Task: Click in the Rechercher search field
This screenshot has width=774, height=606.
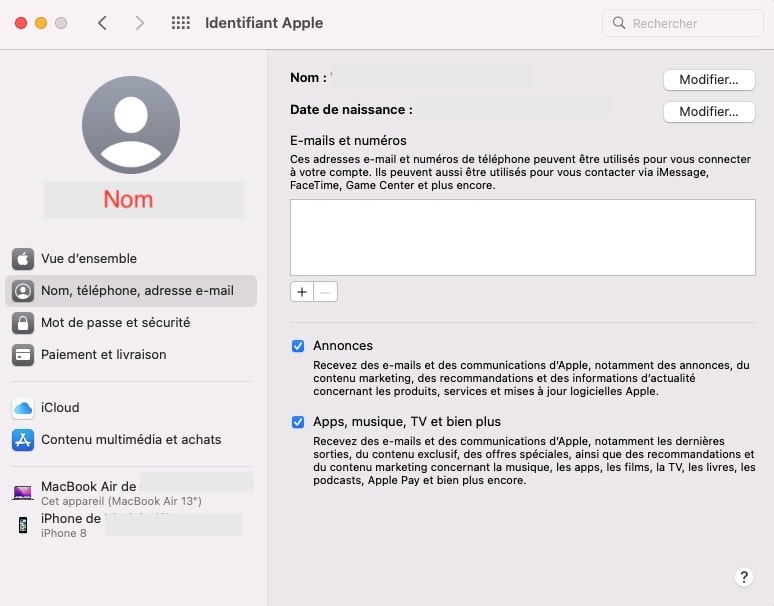Action: point(683,23)
